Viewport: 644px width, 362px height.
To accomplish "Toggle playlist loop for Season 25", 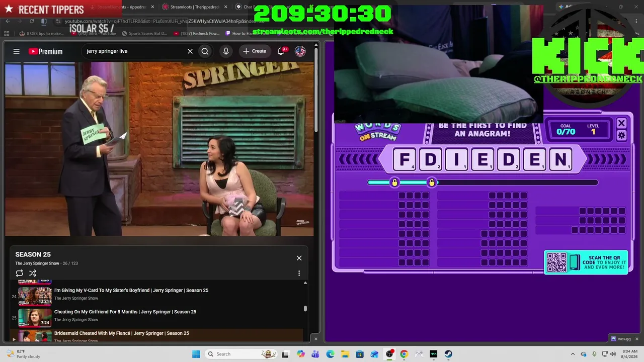I will 20,273.
